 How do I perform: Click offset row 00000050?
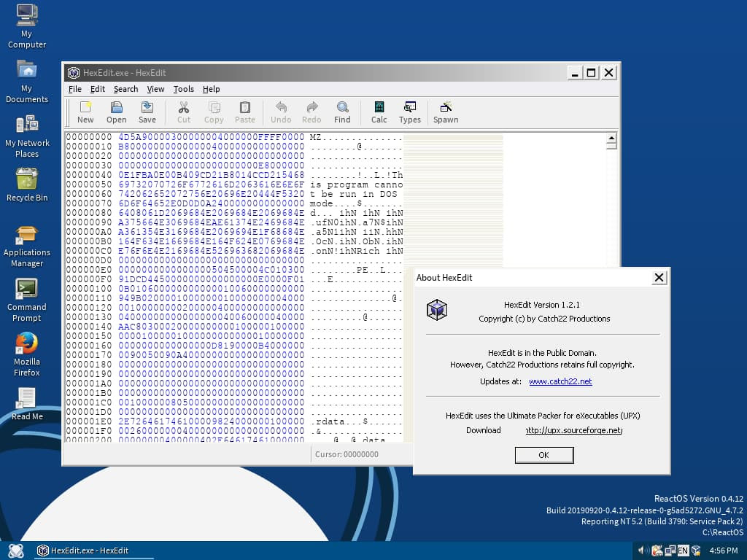[x=88, y=184]
